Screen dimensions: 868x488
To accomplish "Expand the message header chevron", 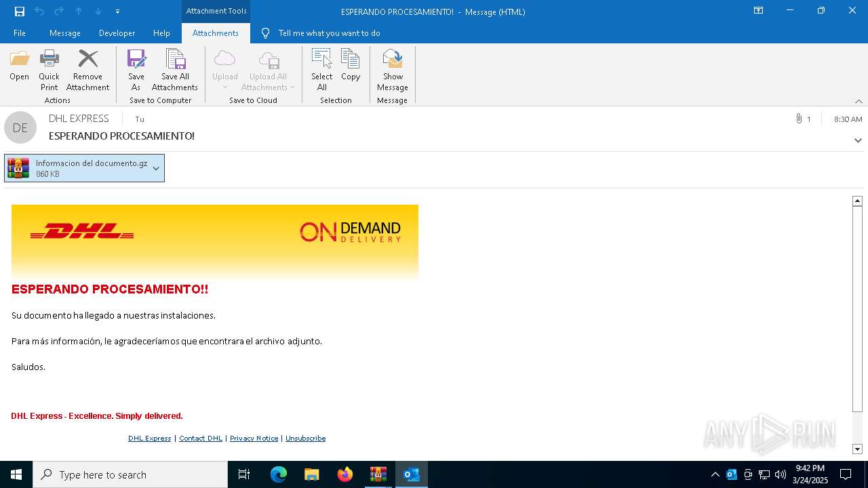I will tap(858, 140).
